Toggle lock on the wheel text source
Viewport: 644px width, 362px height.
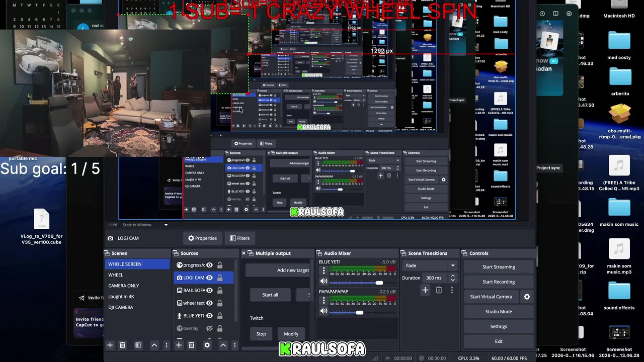220,303
